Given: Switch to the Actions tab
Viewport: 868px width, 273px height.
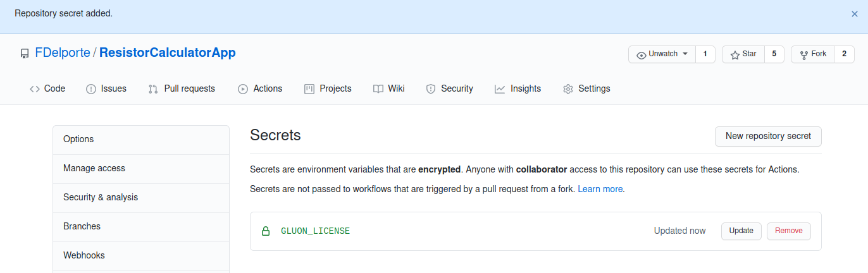Looking at the screenshot, I should 260,88.
